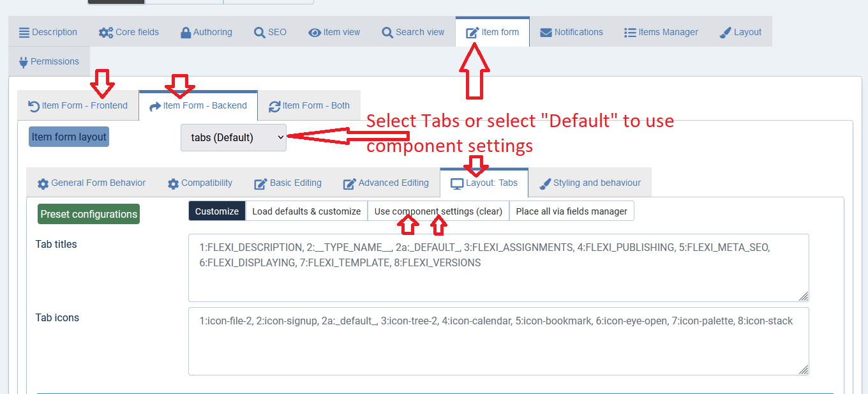Image resolution: width=868 pixels, height=394 pixels.
Task: Select the Customize option
Action: pos(217,211)
